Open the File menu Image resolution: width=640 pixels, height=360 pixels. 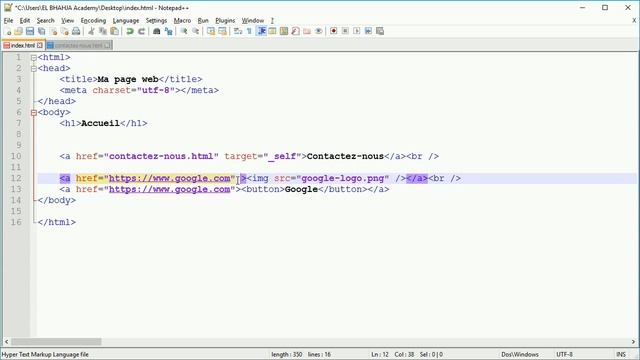click(x=8, y=20)
